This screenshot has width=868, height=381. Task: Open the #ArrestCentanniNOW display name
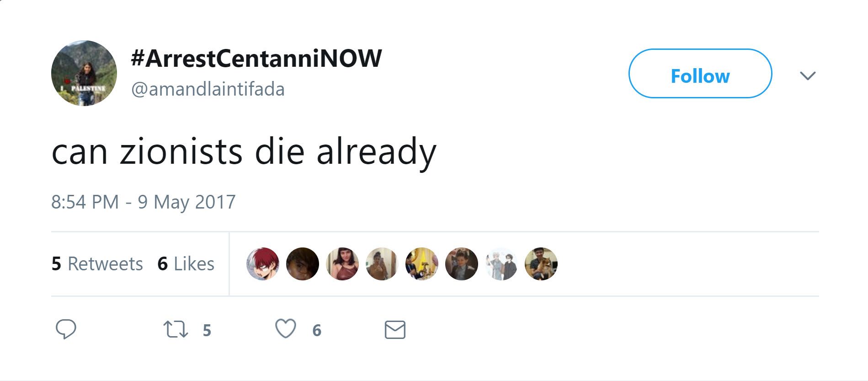pyautogui.click(x=256, y=59)
